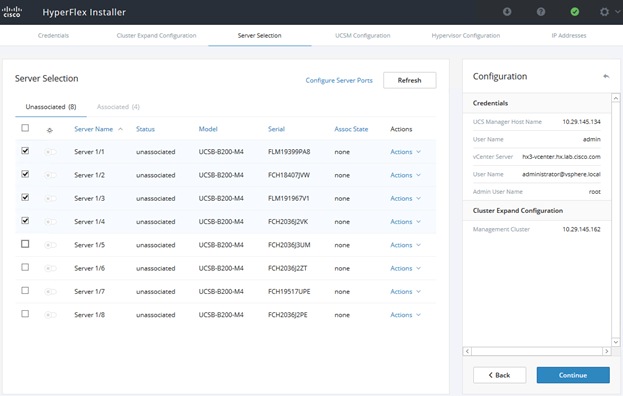Viewport: 623px width, 396px height.
Task: Click the green status checkmark icon
Action: click(575, 12)
